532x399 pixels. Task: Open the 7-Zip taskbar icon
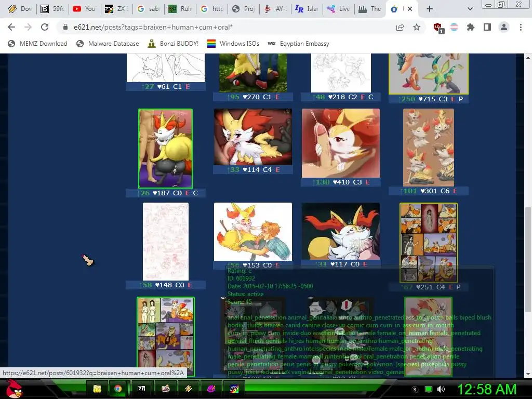point(141,389)
